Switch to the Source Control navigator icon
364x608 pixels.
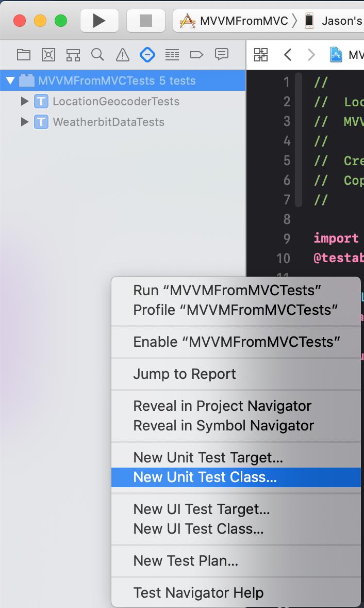[x=48, y=55]
